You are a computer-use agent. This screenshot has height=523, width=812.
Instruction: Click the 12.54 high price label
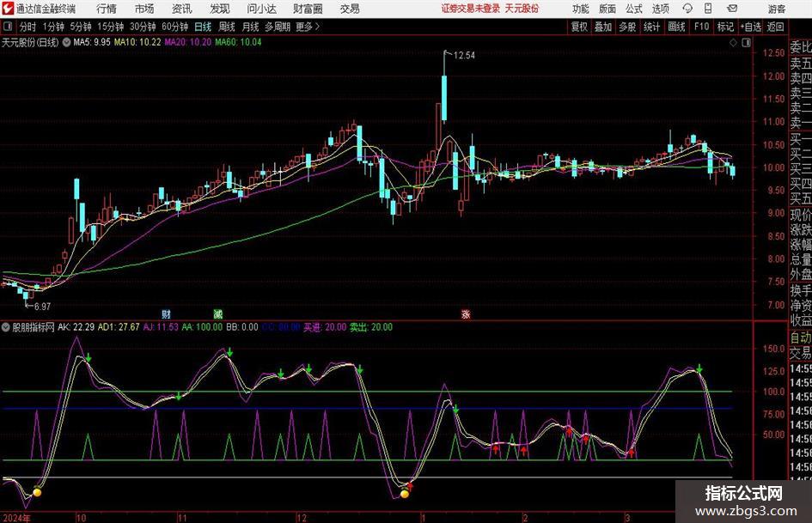[x=464, y=56]
